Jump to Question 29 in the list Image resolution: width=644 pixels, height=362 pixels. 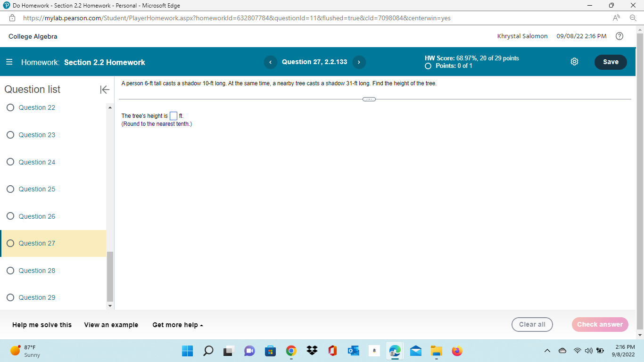pos(37,297)
